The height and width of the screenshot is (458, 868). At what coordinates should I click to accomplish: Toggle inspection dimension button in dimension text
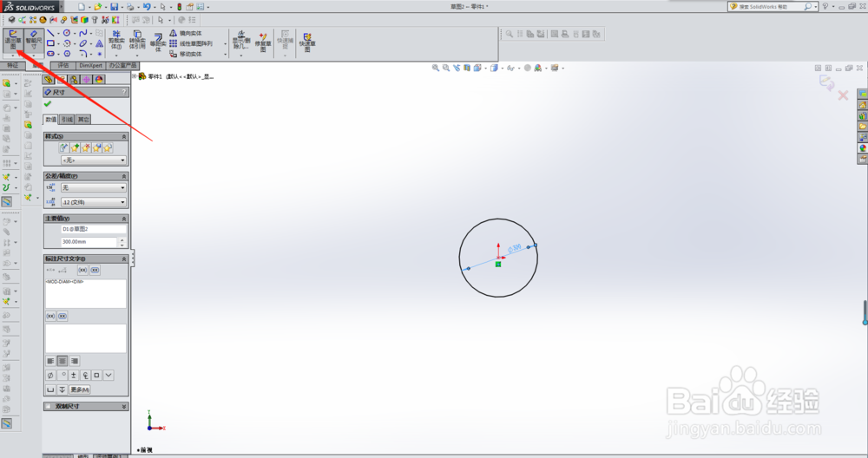95,270
